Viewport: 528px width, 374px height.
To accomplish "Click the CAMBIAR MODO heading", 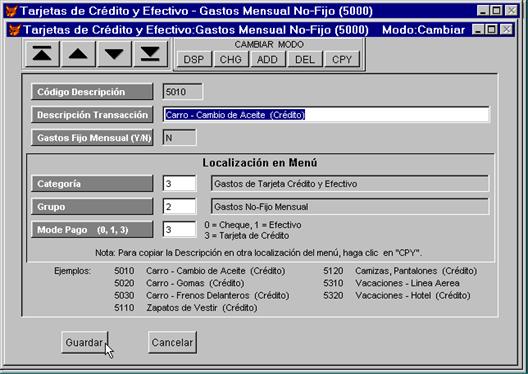I will 269,44.
